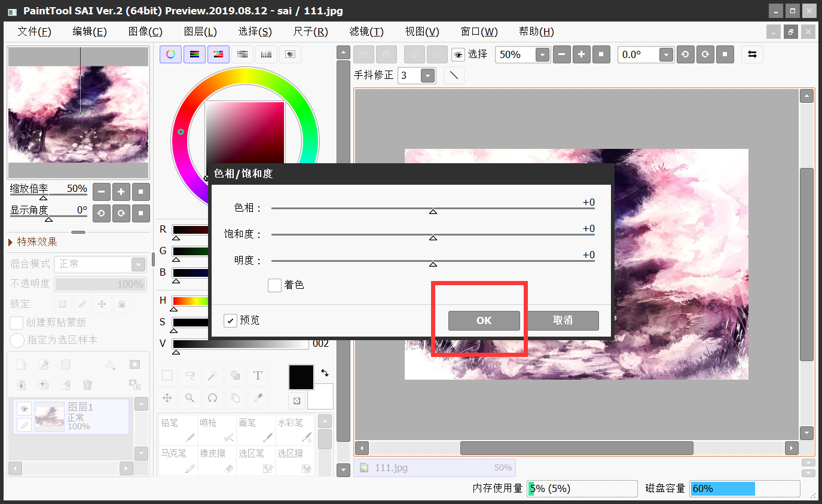Check the 创建剪贴蒙版 checkbox
This screenshot has width=822, height=504.
pos(17,323)
